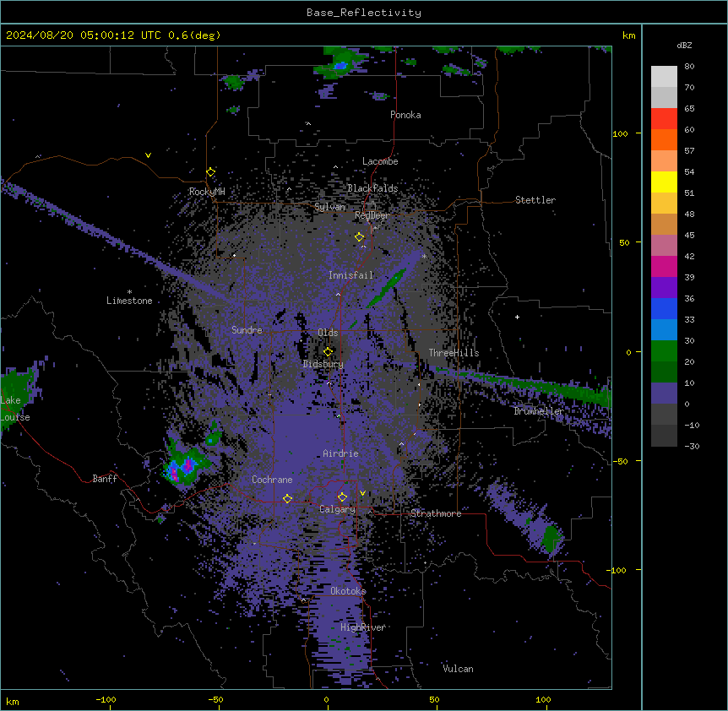This screenshot has width=728, height=711.
Task: Click the Olds label
Action: coord(328,333)
